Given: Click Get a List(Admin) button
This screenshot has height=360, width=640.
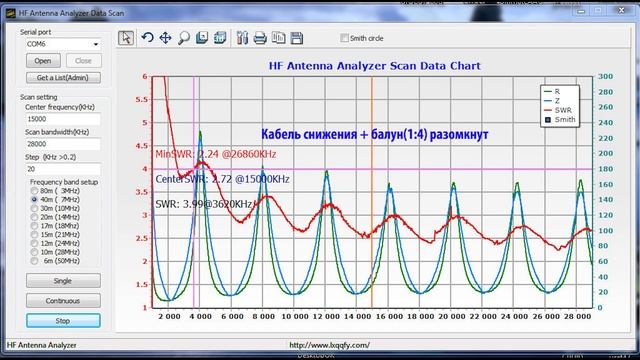Looking at the screenshot, I should point(63,78).
